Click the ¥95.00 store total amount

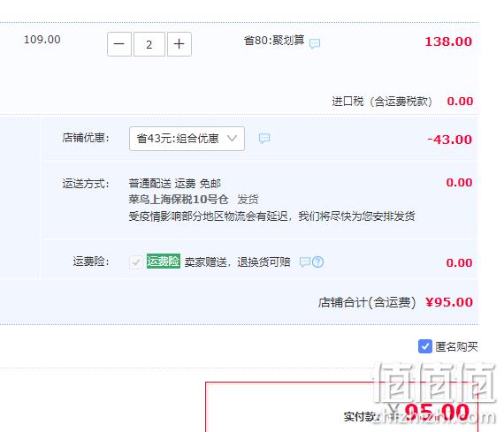pos(448,302)
